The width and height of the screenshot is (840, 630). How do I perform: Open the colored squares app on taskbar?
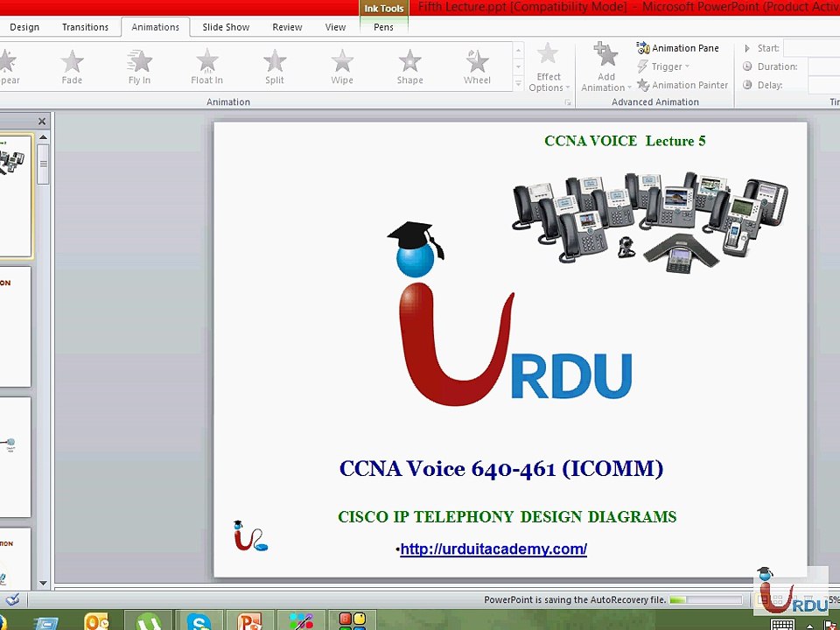pyautogui.click(x=353, y=621)
